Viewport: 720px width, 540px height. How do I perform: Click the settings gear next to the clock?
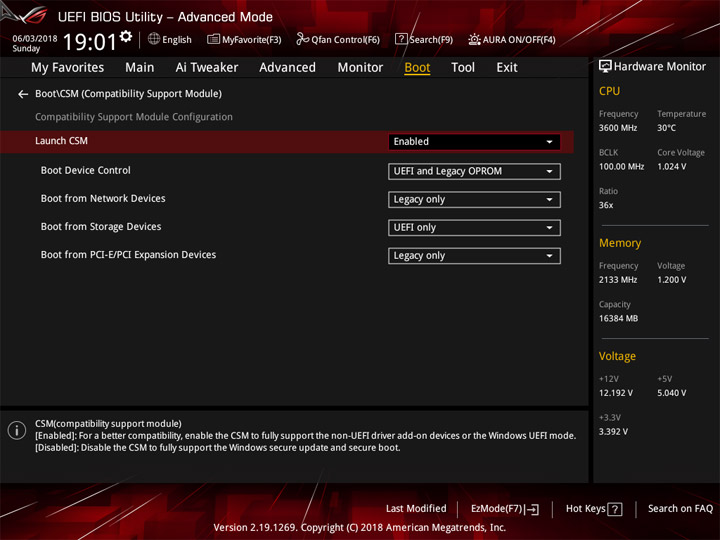126,36
